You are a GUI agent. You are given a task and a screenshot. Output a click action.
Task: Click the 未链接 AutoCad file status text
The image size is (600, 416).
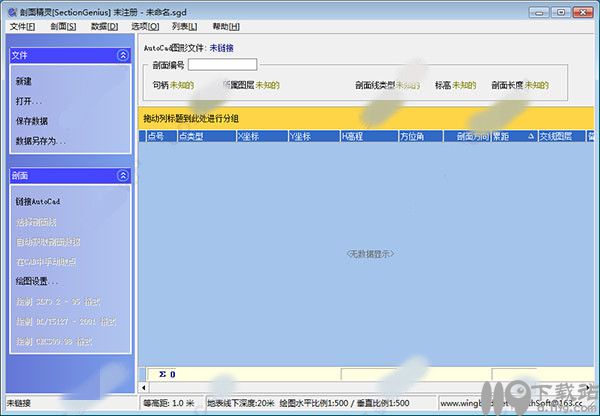[222, 48]
